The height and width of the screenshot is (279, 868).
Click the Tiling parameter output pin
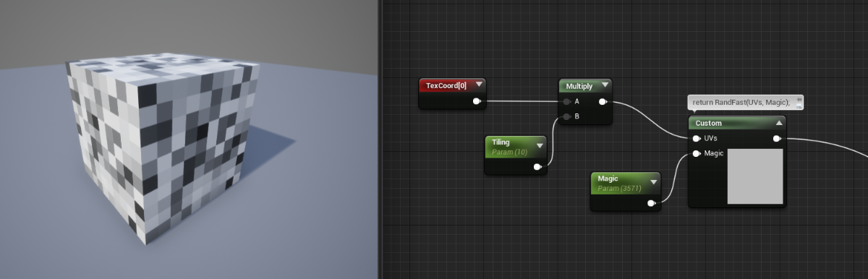point(537,167)
